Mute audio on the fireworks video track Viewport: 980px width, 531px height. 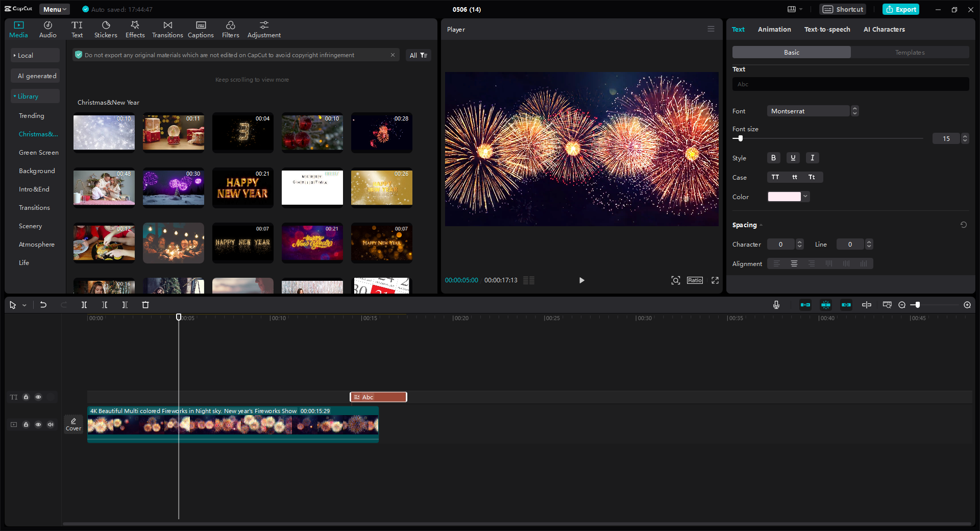50,424
